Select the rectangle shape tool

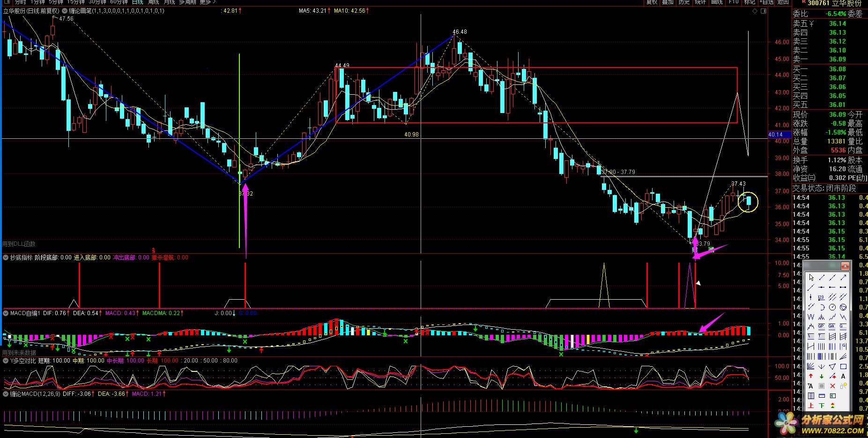click(x=843, y=366)
